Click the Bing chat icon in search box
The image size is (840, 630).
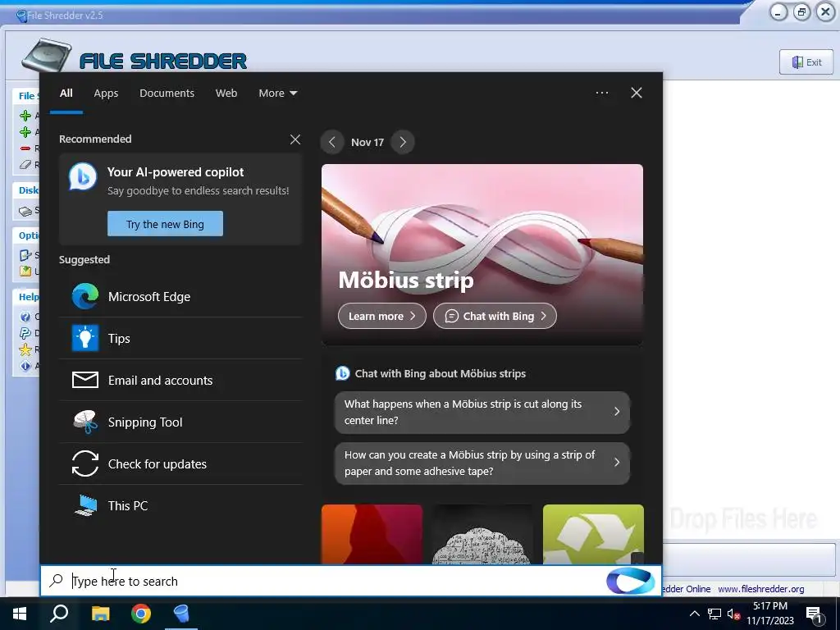(630, 581)
